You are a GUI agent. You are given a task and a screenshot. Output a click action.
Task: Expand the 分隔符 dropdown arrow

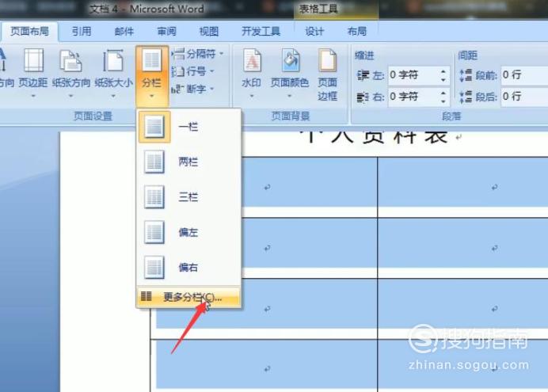[x=221, y=54]
